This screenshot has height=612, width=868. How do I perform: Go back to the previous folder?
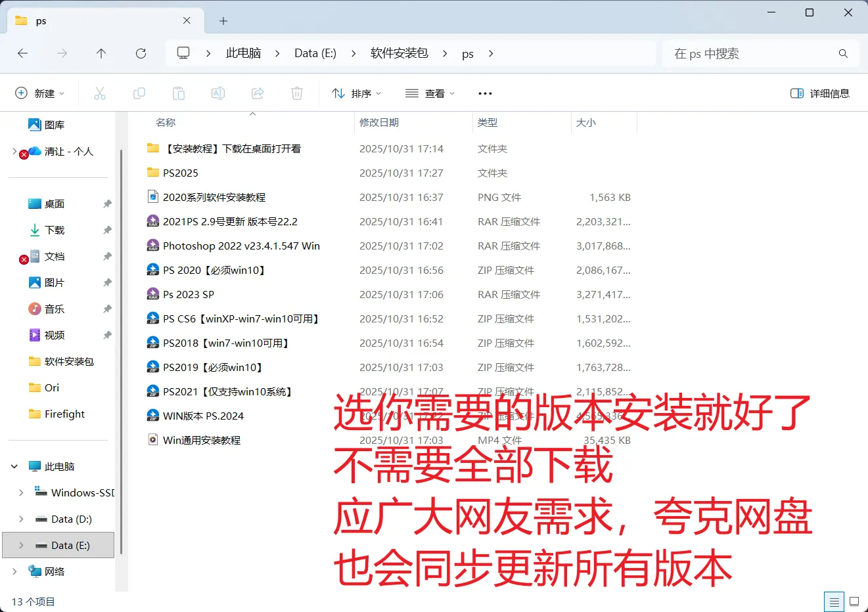coord(23,54)
